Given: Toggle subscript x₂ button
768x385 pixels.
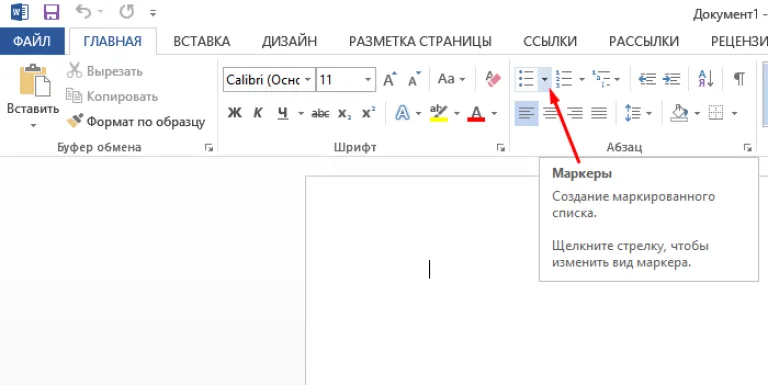Looking at the screenshot, I should 344,114.
